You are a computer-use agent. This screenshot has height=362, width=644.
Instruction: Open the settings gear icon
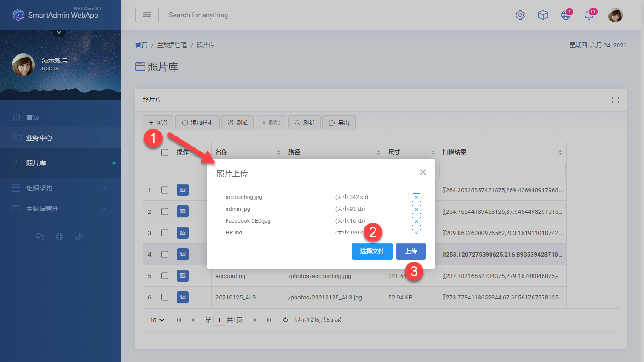click(520, 15)
